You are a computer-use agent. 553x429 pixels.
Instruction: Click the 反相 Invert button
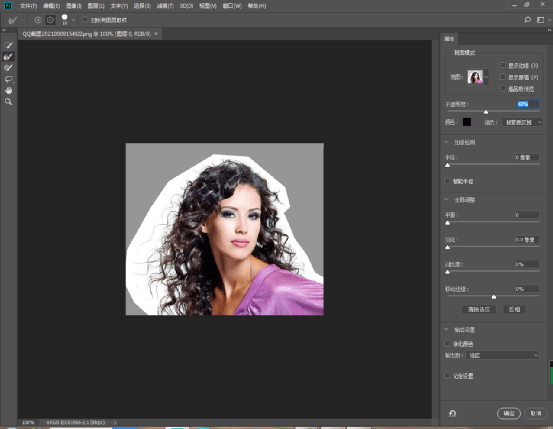click(514, 309)
